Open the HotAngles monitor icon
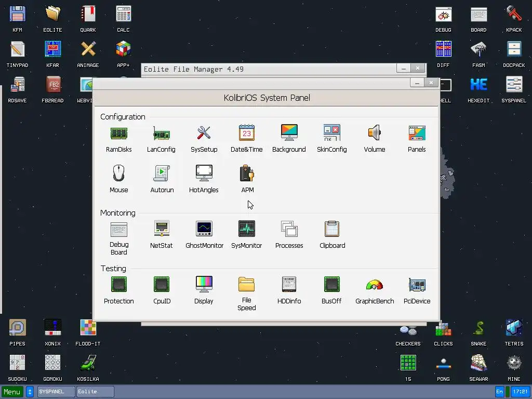 [x=204, y=173]
